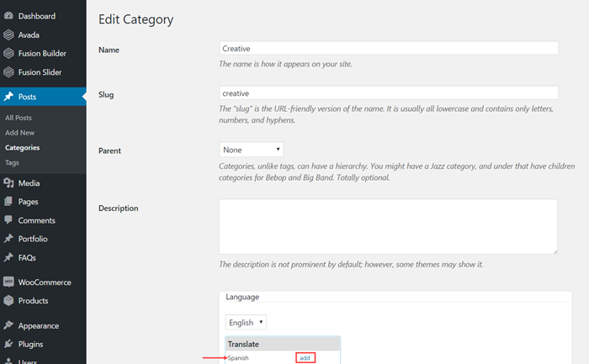Click into the Slug text field
589x364 pixels.
[389, 92]
